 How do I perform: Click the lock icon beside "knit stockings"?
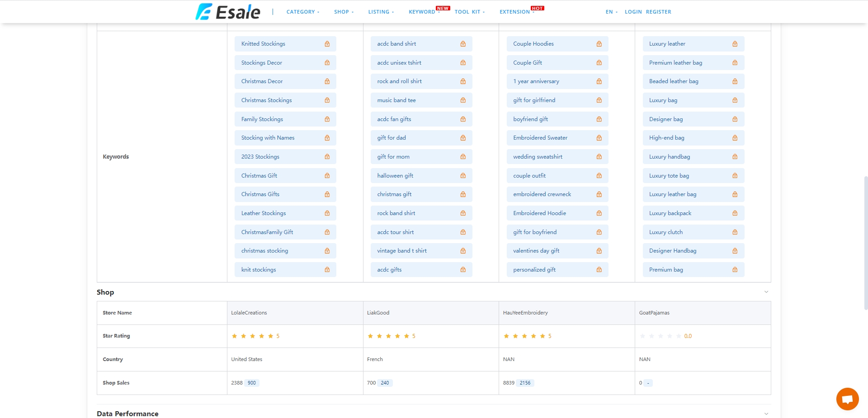pos(326,269)
